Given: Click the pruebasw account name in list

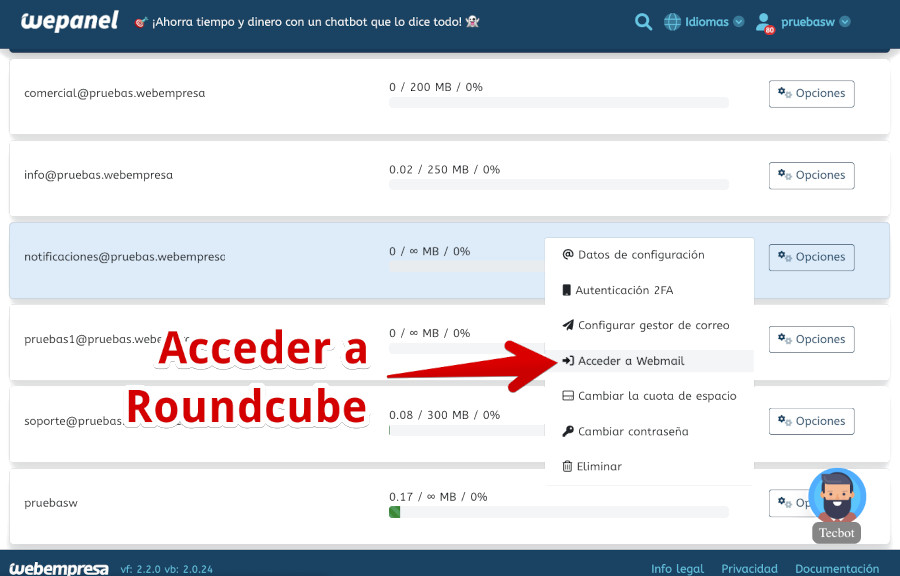Looking at the screenshot, I should point(51,503).
